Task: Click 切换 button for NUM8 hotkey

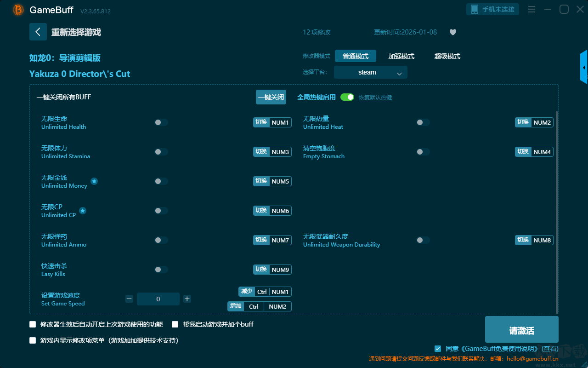Action: (x=523, y=240)
